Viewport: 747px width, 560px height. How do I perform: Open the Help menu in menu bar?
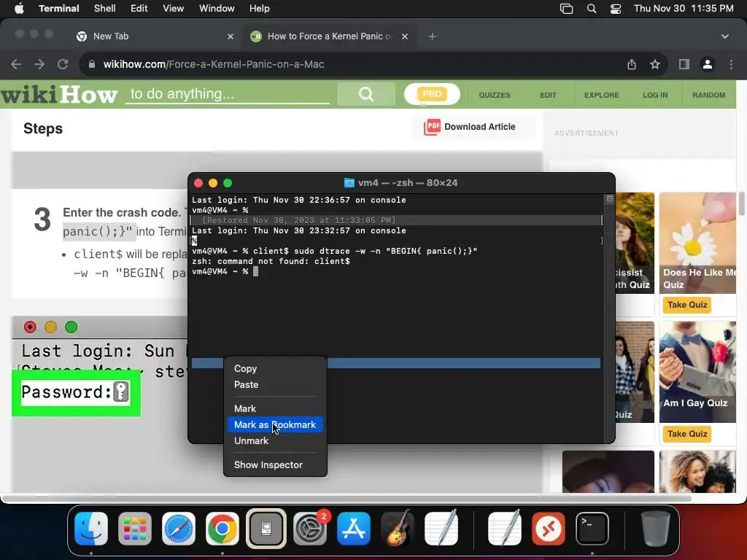[259, 9]
